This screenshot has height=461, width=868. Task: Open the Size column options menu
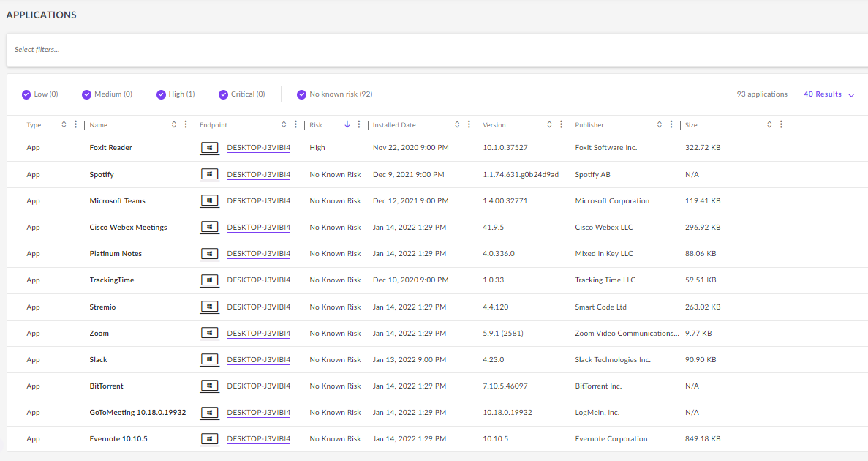[x=781, y=124]
